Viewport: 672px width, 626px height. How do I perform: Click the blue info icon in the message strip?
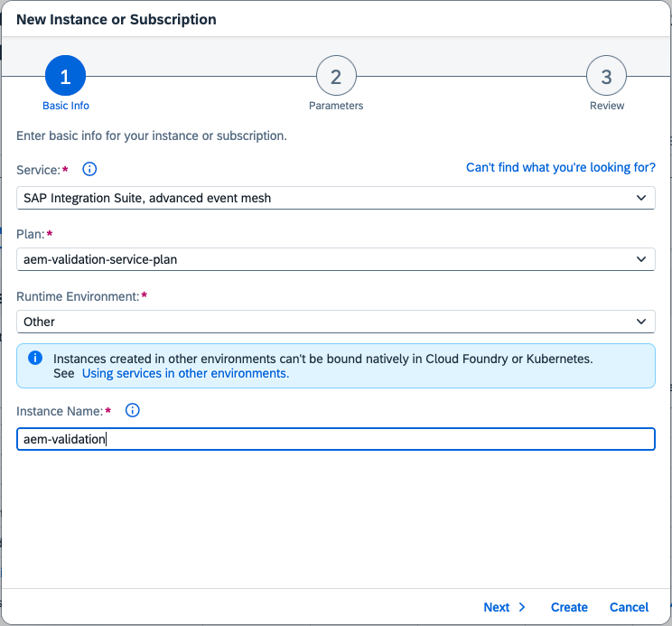(x=35, y=358)
